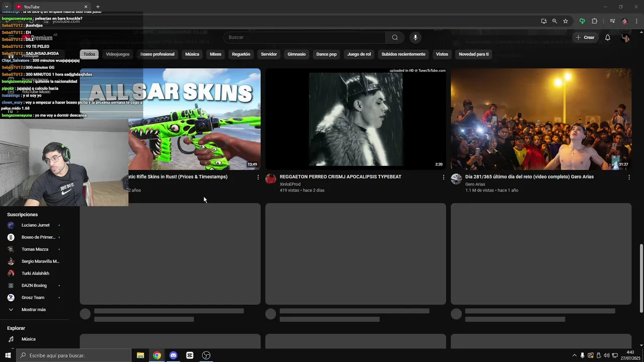Click the Crear button
This screenshot has height=362, width=644.
pyautogui.click(x=585, y=37)
